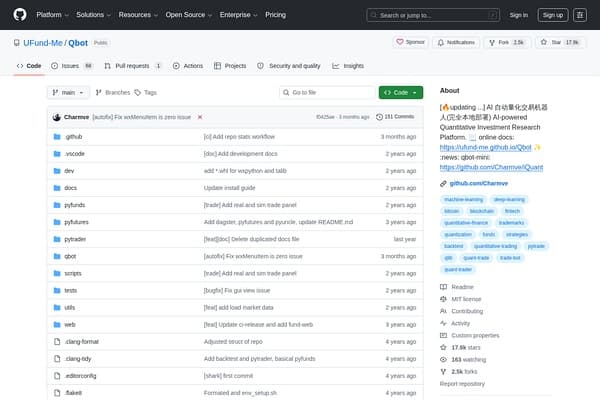View the Branches list
The height and width of the screenshot is (400, 600).
pyautogui.click(x=113, y=93)
